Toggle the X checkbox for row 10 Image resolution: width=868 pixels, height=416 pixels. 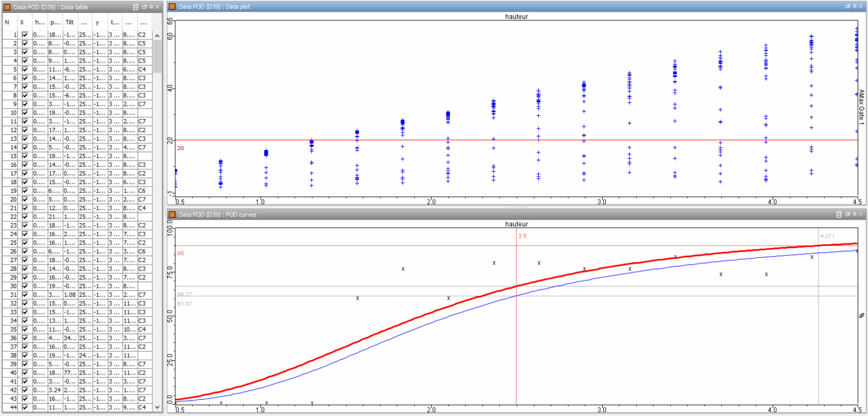tap(25, 113)
